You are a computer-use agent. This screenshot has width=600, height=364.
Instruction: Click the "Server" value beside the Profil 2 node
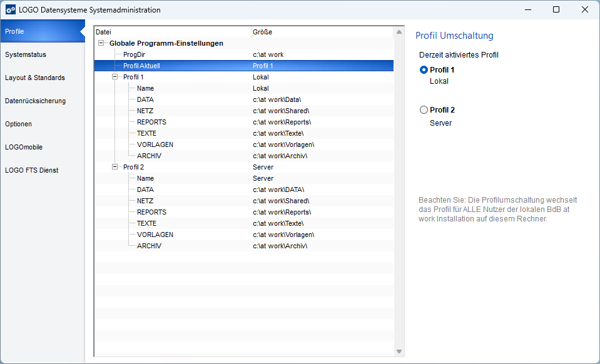click(263, 167)
